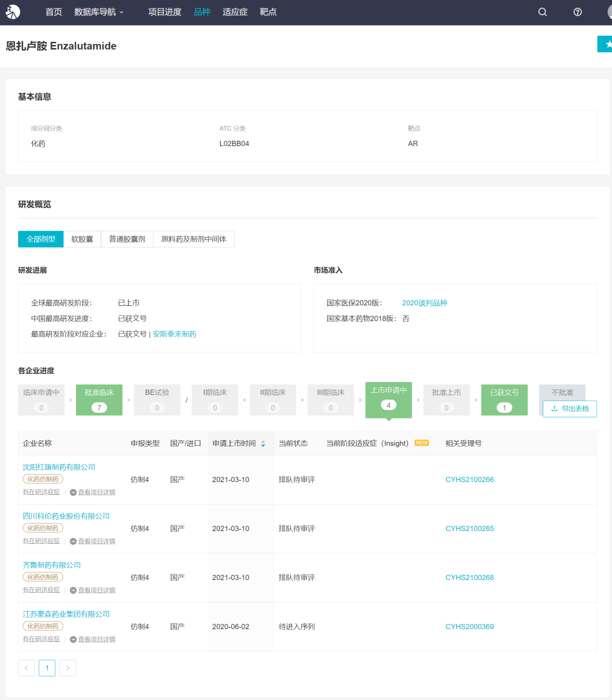Select II期临床 stage box
Image resolution: width=612 pixels, height=700 pixels.
click(273, 400)
